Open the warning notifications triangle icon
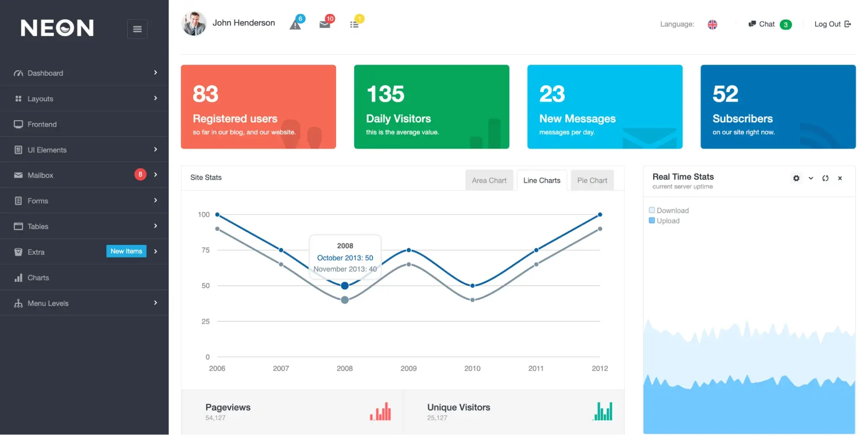This screenshot has width=868, height=435. tap(295, 25)
